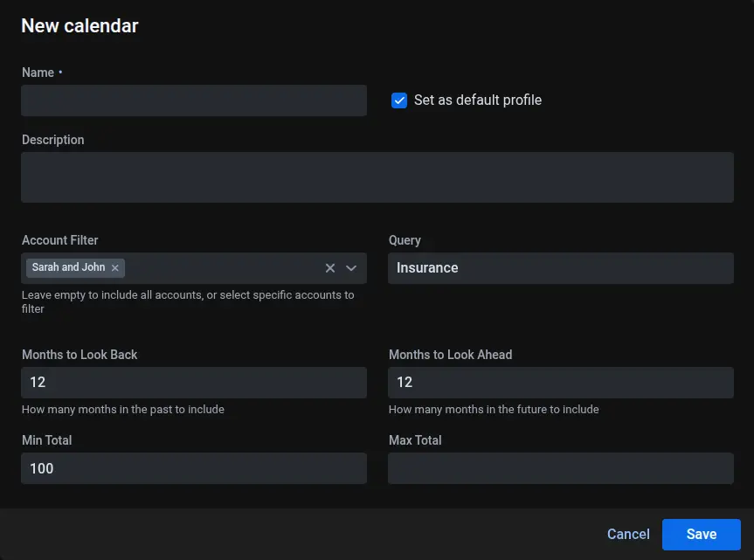This screenshot has height=560, width=754.
Task: Click the Description field label
Action: [53, 140]
